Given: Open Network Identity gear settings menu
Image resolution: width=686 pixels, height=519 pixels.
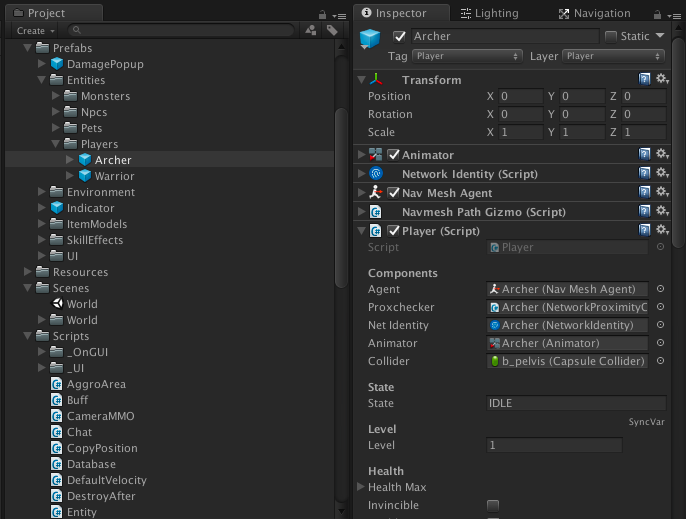Looking at the screenshot, I should click(662, 173).
